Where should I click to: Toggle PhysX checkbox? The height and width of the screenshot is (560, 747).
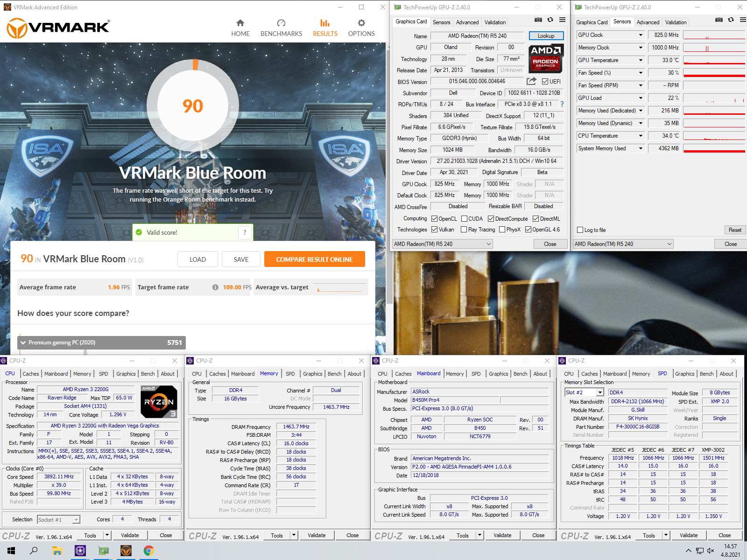(x=502, y=230)
